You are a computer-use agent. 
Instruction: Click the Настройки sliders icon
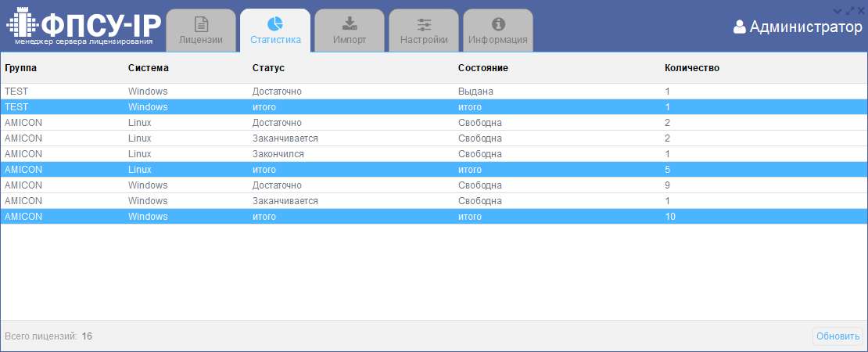coord(424,23)
